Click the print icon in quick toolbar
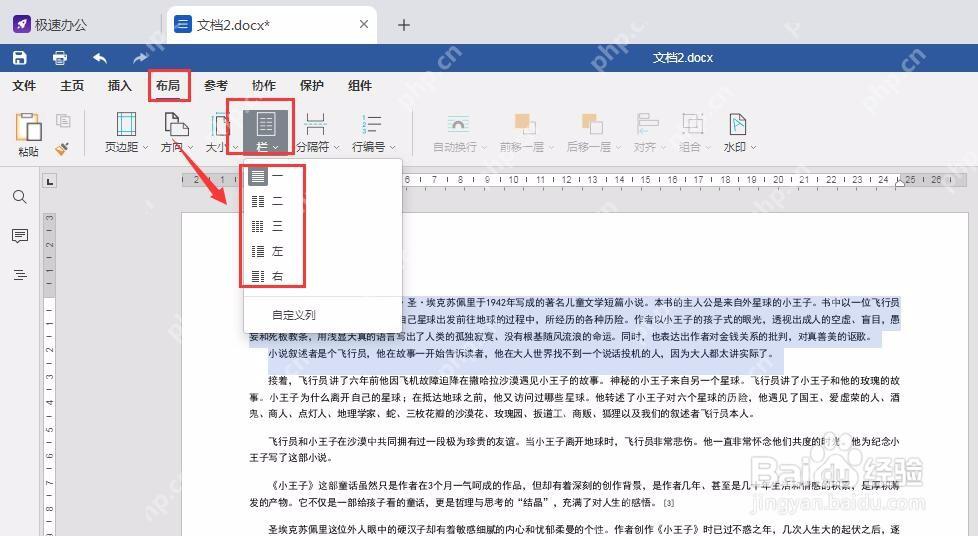978x536 pixels. (60, 58)
